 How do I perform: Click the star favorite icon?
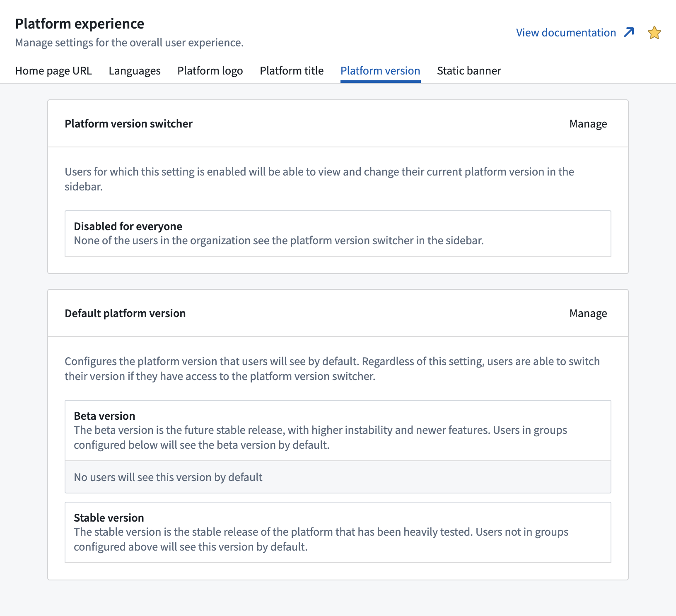654,32
